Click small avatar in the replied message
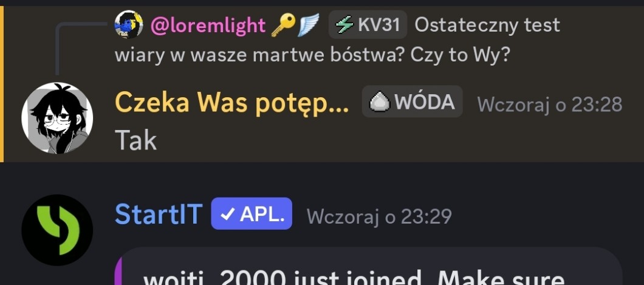This screenshot has width=644, height=285. pos(129,25)
